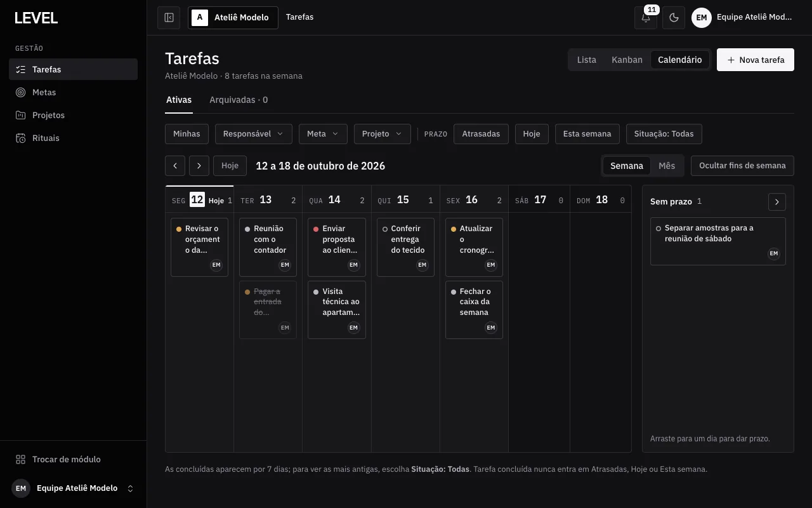Screen dimensions: 812x508
Task: Click the Tarefas checklist icon in sidebar
Action: [x=21, y=69]
